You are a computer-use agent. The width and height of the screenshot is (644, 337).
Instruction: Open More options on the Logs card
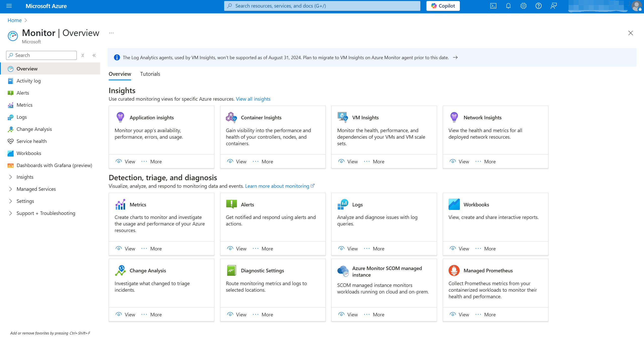[x=374, y=249]
